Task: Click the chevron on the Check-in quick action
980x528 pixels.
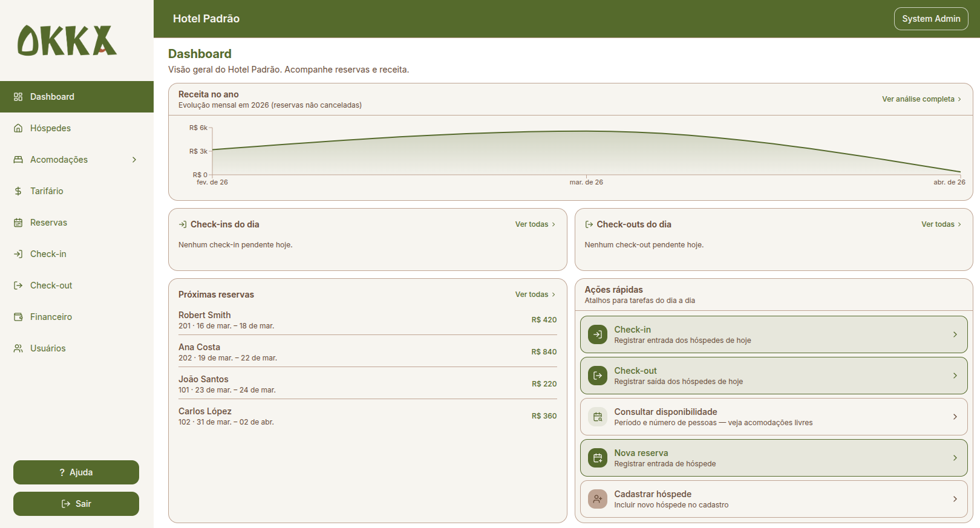Action: pyautogui.click(x=955, y=334)
